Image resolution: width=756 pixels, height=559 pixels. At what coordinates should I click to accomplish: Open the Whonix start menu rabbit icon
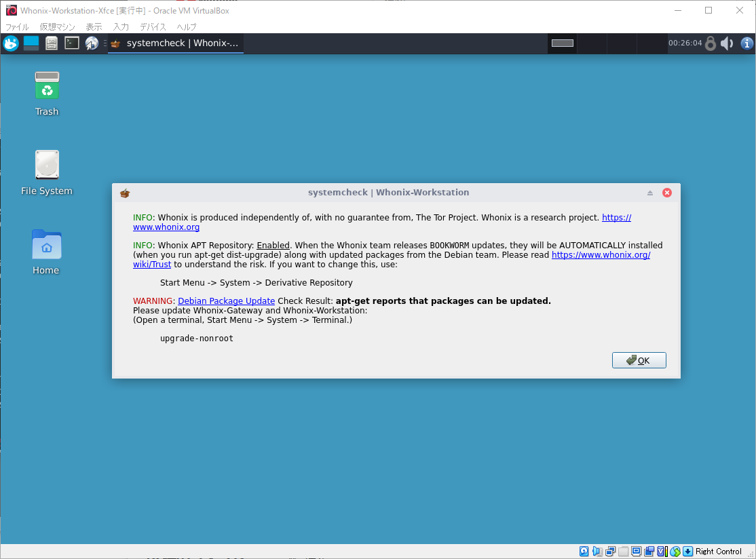coord(10,43)
